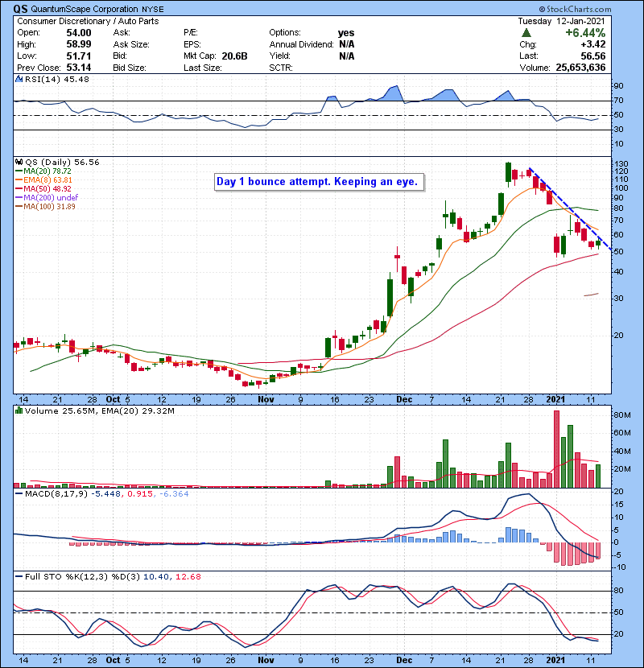
Task: Click the Mkt Cap 20.6B value
Action: click(x=234, y=56)
